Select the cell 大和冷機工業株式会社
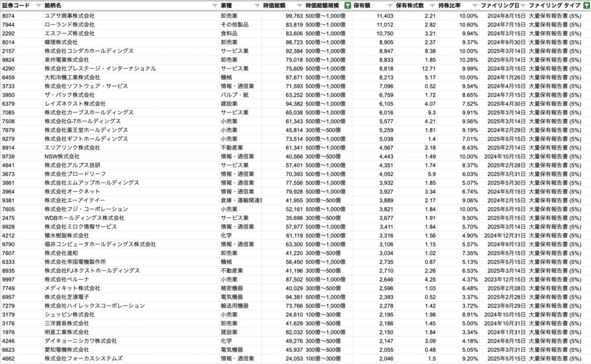The image size is (591, 364). [131, 77]
